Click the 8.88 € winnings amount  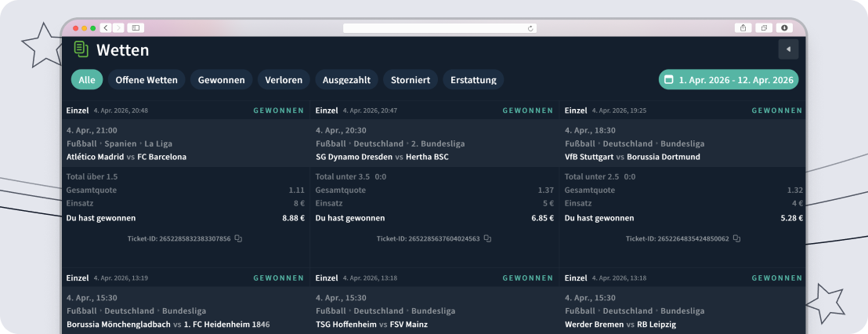(x=294, y=218)
